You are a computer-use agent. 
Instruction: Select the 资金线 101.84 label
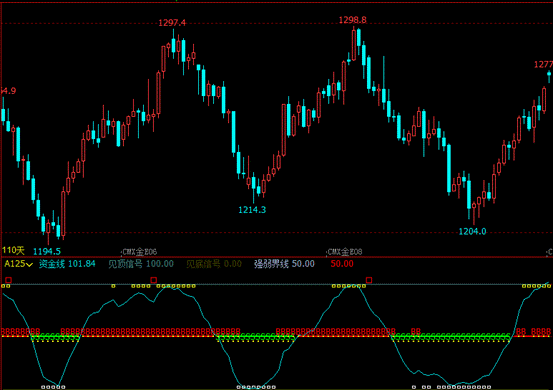(67, 264)
